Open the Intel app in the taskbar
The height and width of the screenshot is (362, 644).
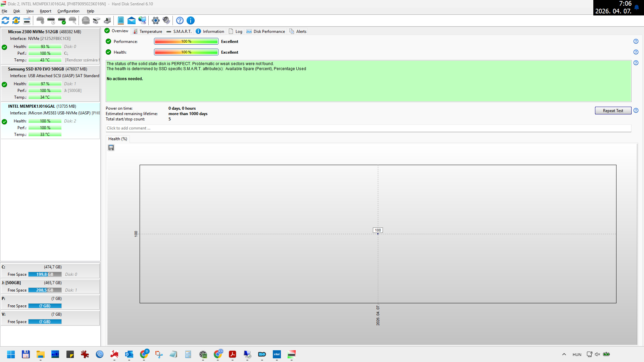(x=277, y=354)
